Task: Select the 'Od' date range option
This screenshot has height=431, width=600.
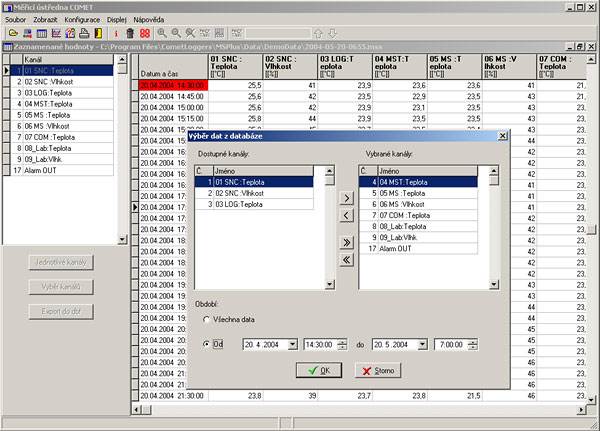Action: [x=206, y=344]
